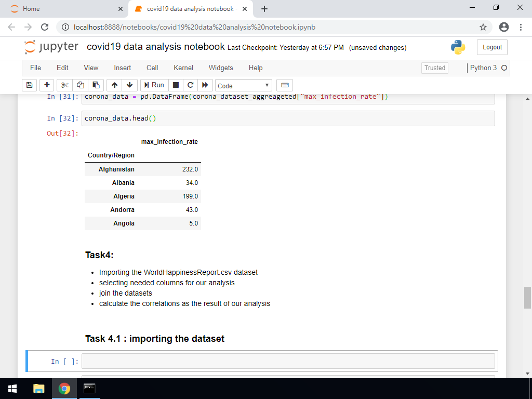Click the empty code cell input
Screen dimensions: 532x399
[288, 361]
